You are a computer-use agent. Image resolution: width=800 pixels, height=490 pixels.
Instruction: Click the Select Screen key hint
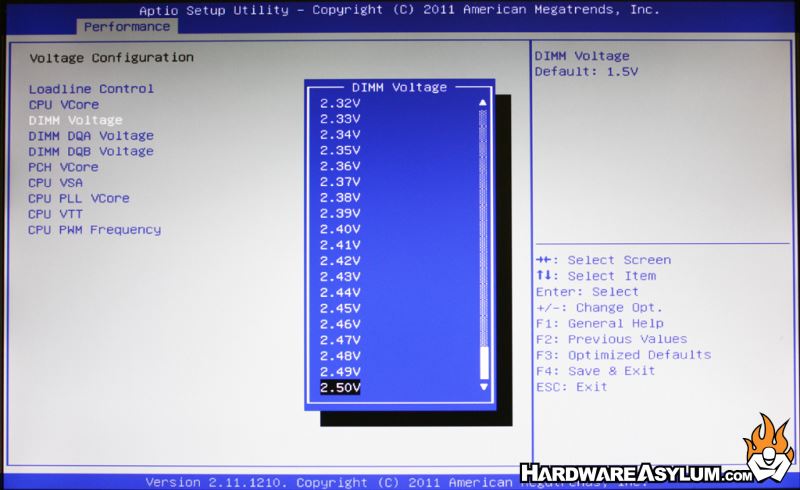604,260
